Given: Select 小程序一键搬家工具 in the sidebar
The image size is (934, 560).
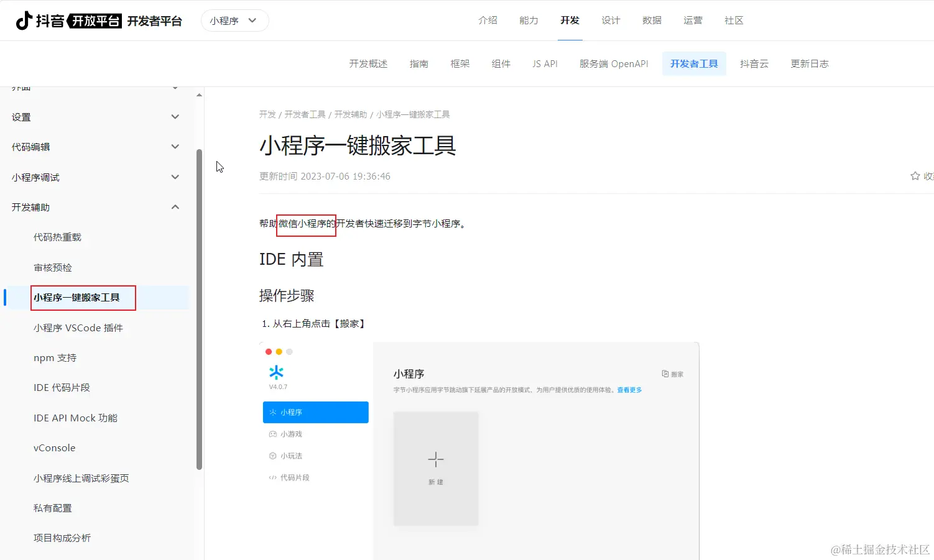Looking at the screenshot, I should point(76,298).
